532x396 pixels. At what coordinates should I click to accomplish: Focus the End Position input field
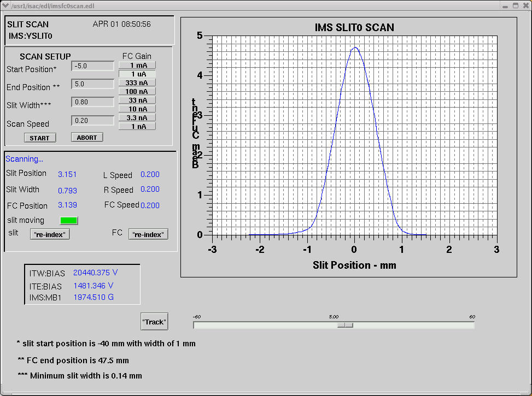[x=92, y=84]
